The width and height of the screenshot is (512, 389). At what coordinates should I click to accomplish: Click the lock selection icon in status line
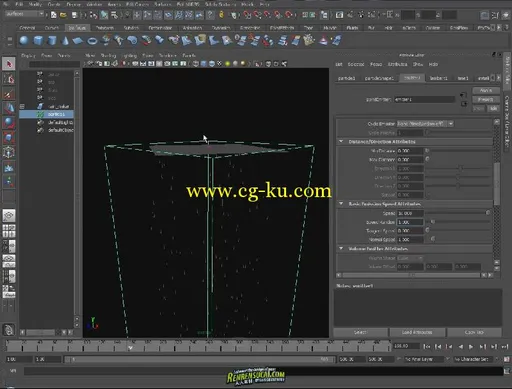click(x=221, y=15)
